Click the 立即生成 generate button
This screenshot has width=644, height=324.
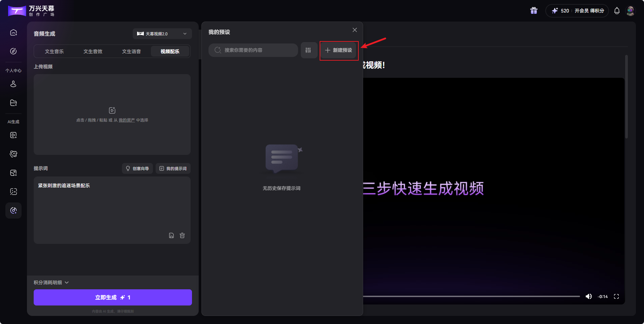click(112, 297)
